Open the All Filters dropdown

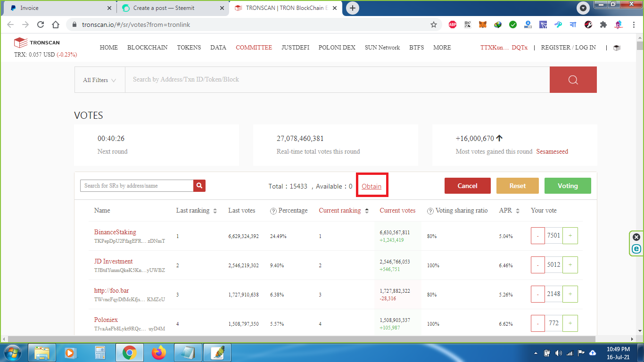[99, 80]
